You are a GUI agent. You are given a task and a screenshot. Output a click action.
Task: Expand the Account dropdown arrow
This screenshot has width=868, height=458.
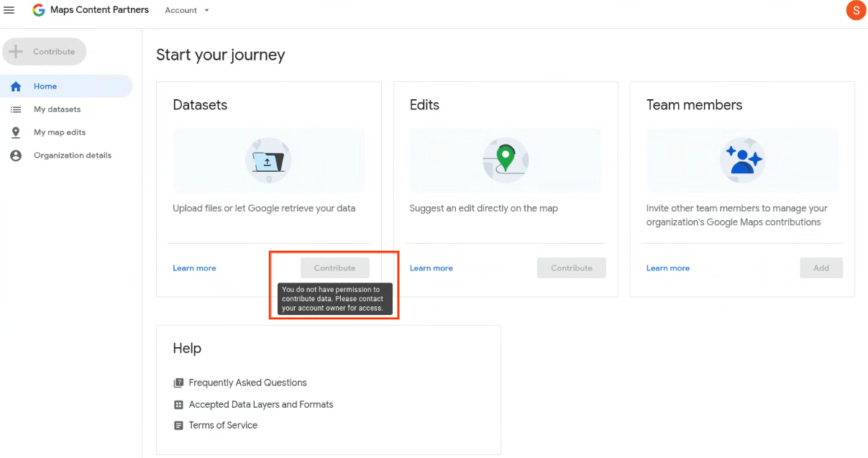[207, 11]
